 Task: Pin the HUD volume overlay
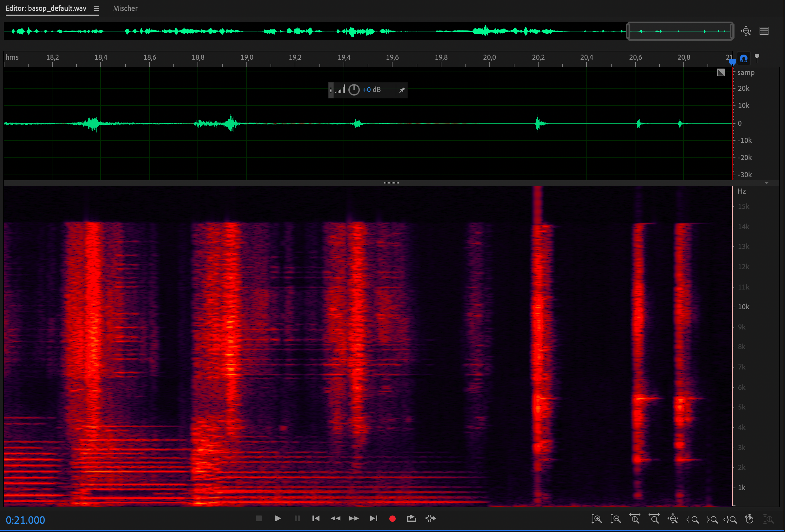click(x=402, y=90)
